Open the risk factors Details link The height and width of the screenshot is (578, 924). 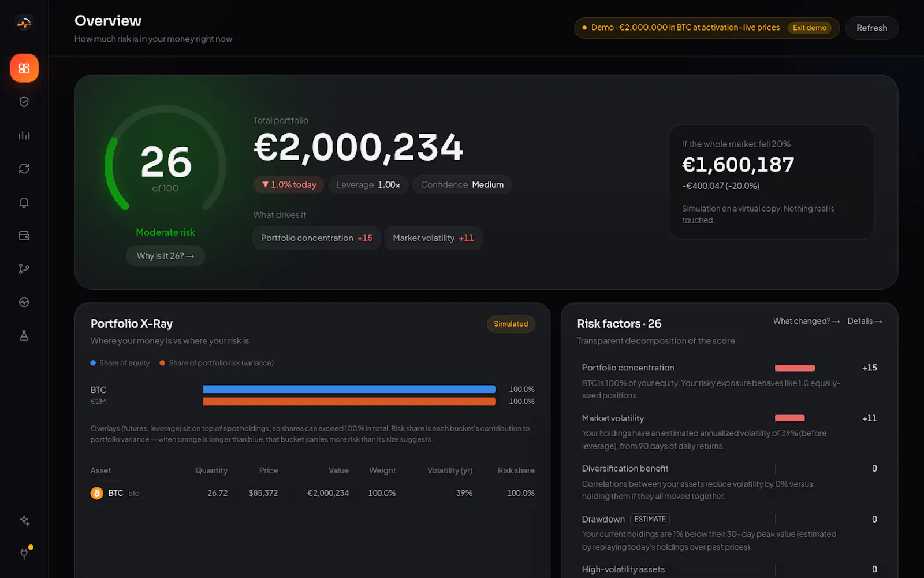pyautogui.click(x=865, y=321)
